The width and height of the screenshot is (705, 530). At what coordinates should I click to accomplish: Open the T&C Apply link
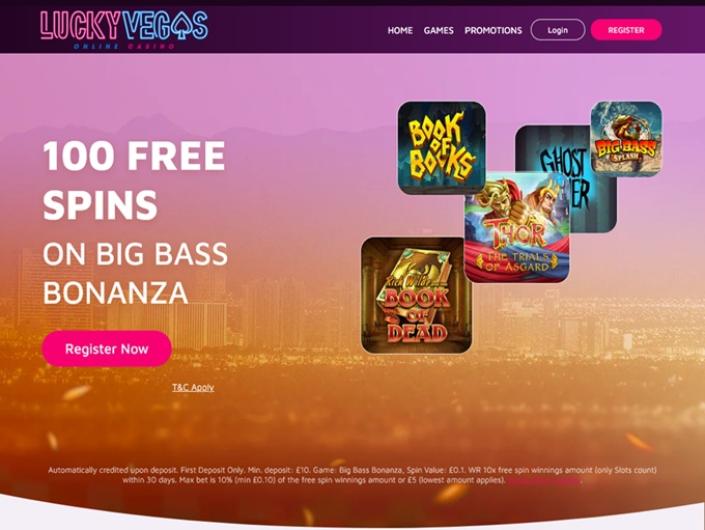pos(193,387)
